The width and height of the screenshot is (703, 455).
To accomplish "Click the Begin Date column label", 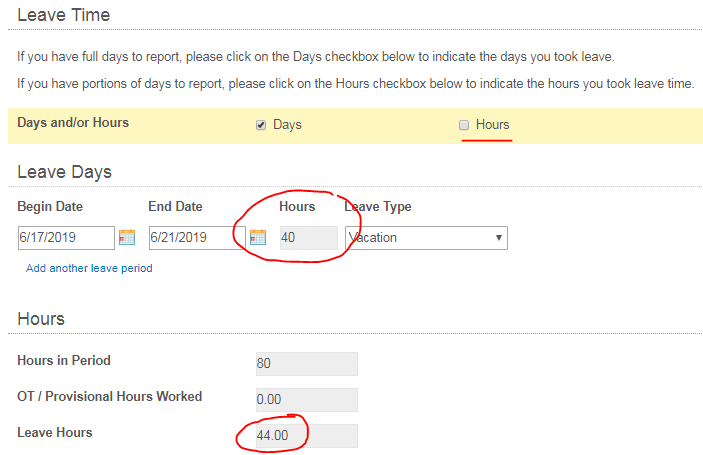I will pyautogui.click(x=50, y=207).
